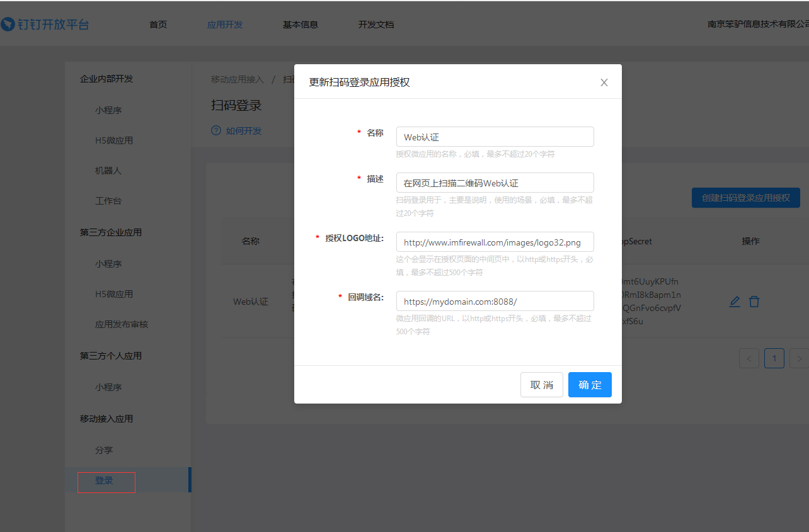The image size is (809, 532).
Task: Select 机器人 in the sidebar
Action: point(108,171)
